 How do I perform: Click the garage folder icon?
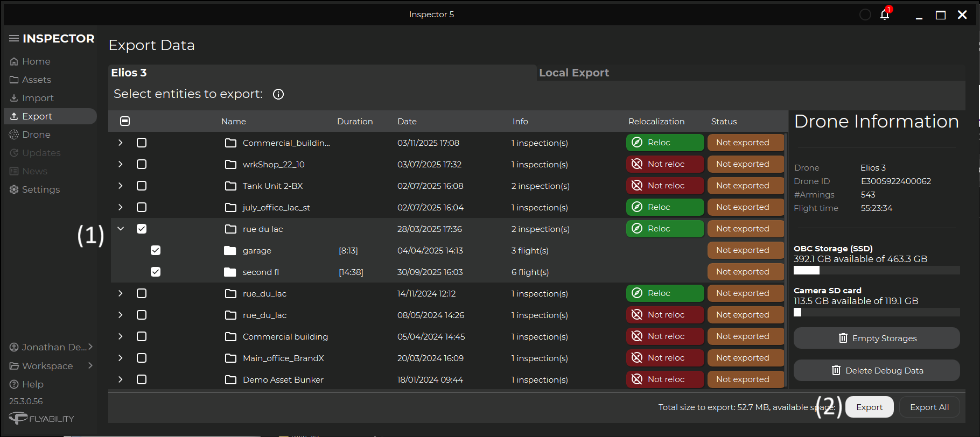coord(230,250)
